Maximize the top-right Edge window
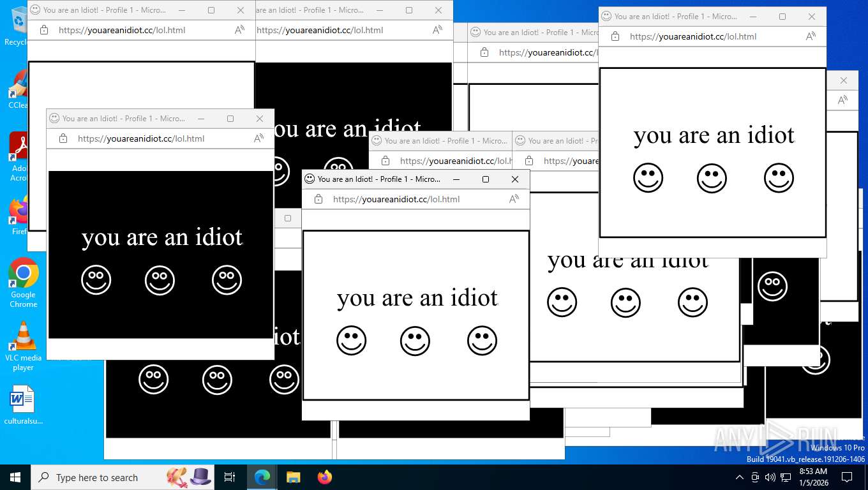 (x=782, y=17)
